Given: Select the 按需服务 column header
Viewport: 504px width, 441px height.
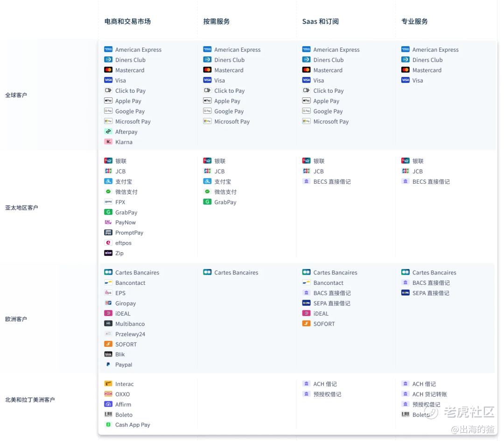Looking at the screenshot, I should coord(217,21).
